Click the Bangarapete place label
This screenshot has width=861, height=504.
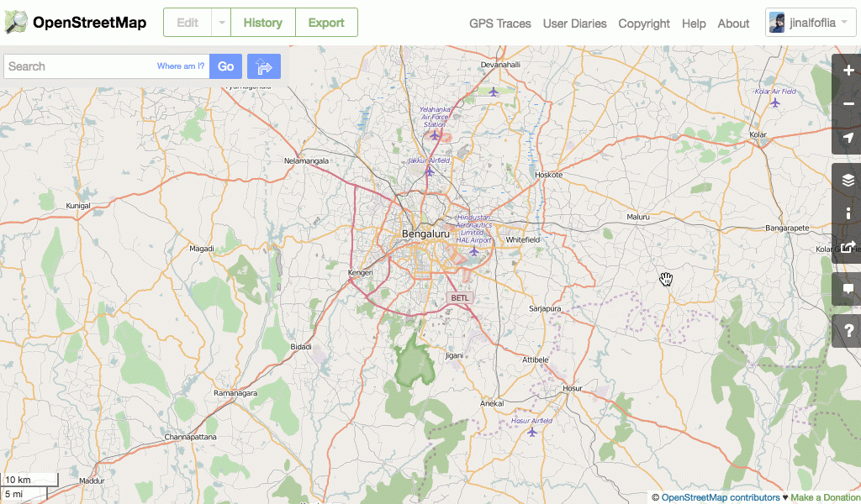coord(787,228)
